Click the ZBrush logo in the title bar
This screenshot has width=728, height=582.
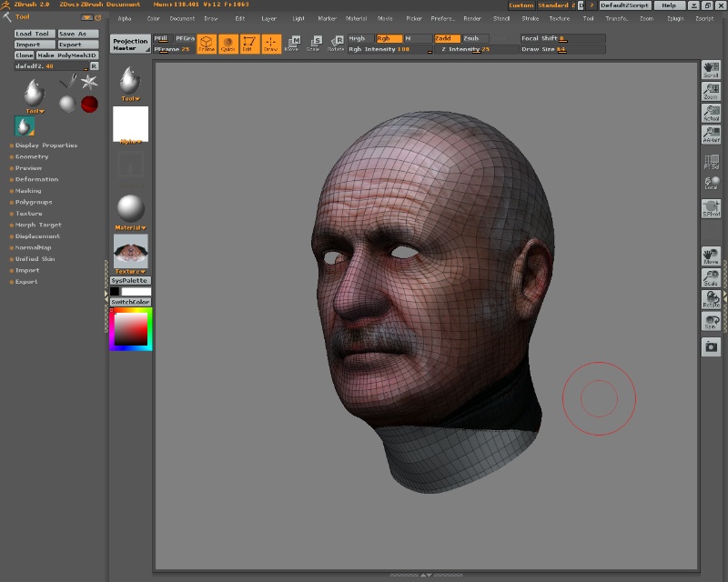pos(5,5)
